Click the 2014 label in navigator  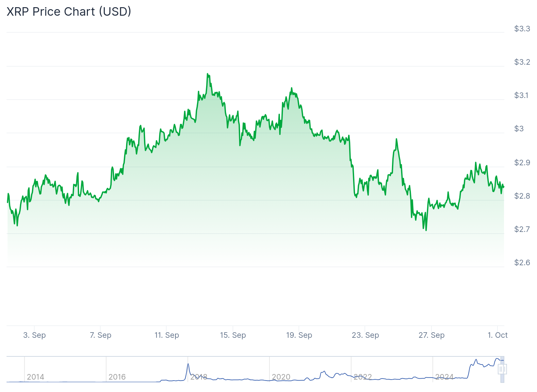(35, 377)
